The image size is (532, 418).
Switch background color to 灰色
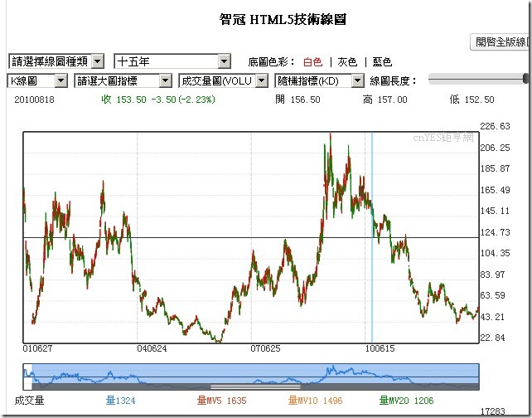(x=347, y=62)
